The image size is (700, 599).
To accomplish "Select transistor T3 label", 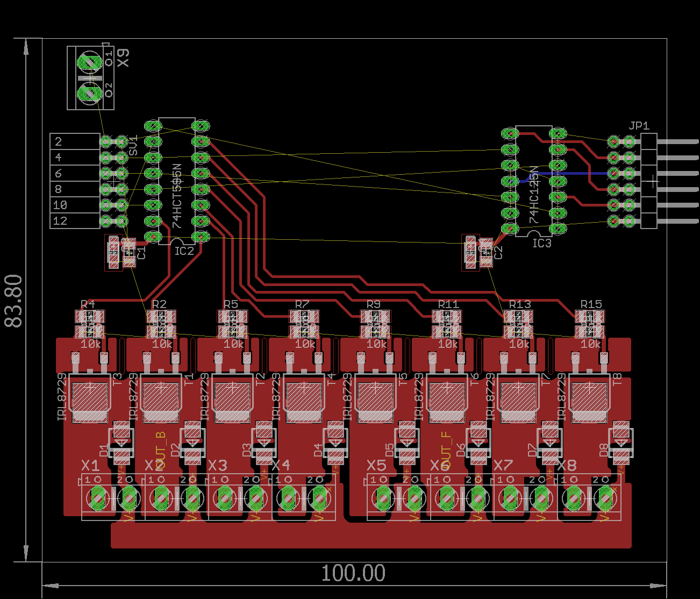I will tap(118, 379).
